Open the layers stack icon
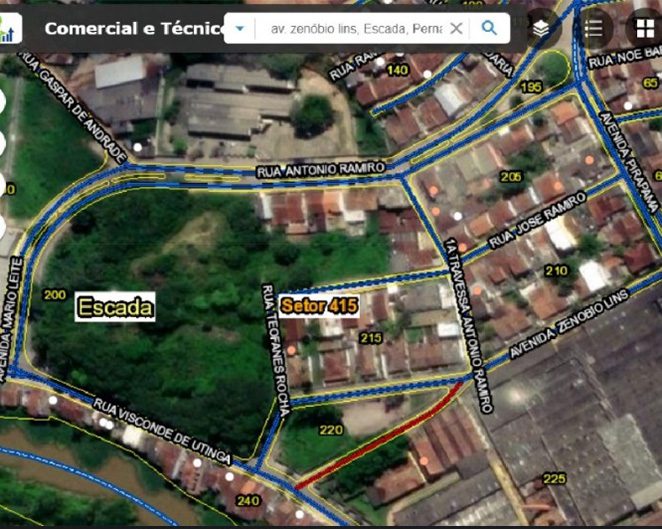This screenshot has height=529, width=662. [541, 29]
